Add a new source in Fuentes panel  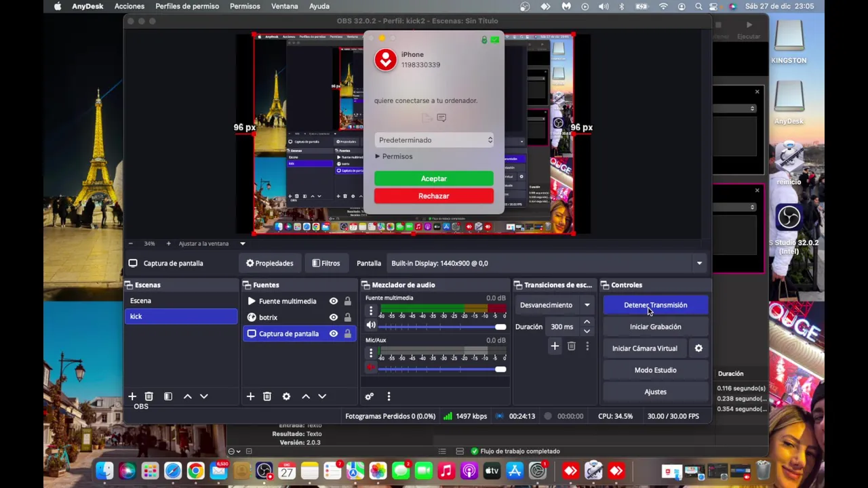tap(250, 396)
